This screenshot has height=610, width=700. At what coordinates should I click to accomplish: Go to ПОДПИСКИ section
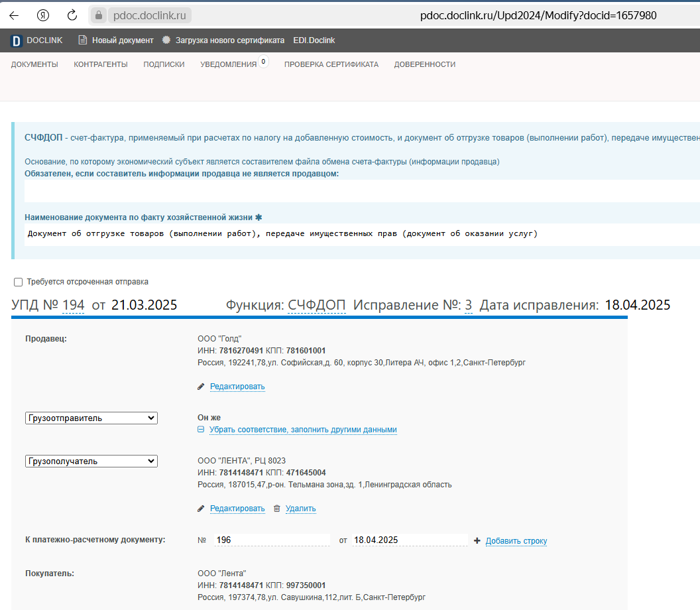pyautogui.click(x=164, y=64)
